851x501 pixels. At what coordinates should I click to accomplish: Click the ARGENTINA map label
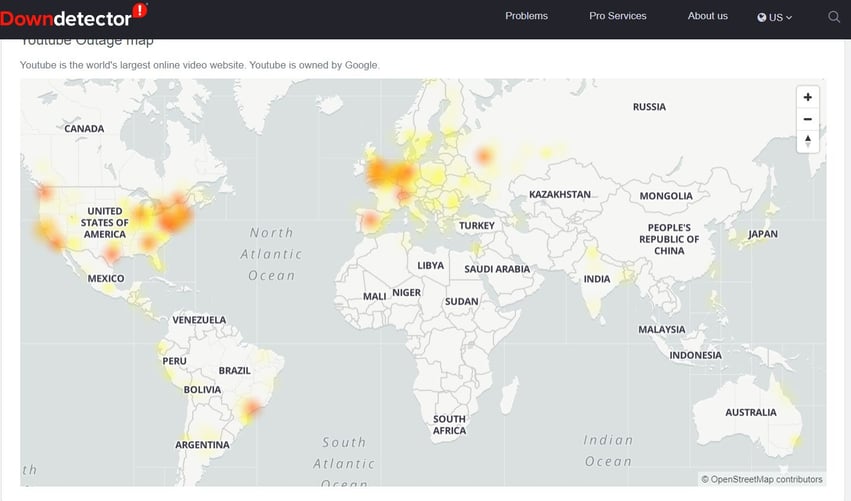202,445
